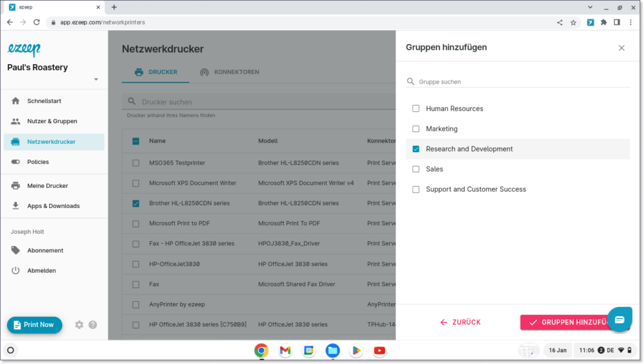This screenshot has height=364, width=644.
Task: Click the share icon in address bar
Action: pos(559,23)
